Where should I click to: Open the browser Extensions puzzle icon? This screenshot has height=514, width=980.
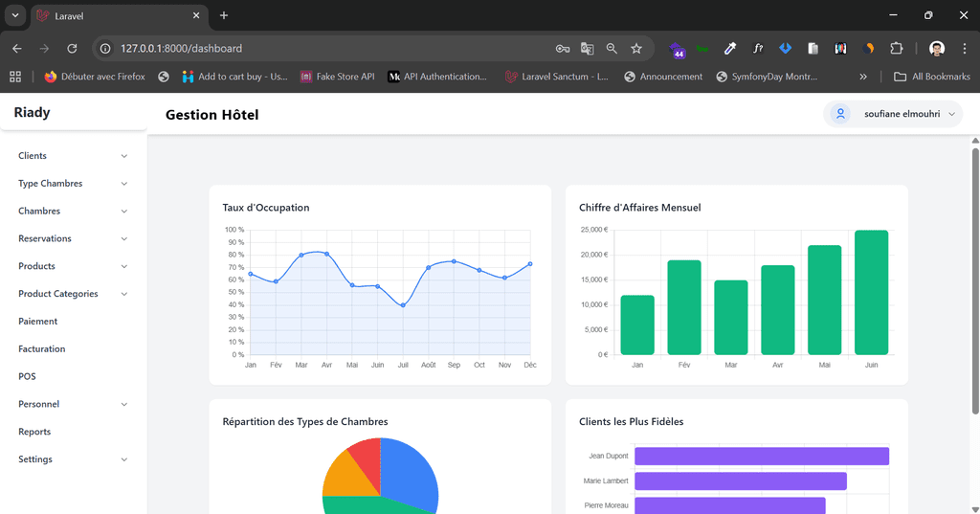pyautogui.click(x=897, y=48)
